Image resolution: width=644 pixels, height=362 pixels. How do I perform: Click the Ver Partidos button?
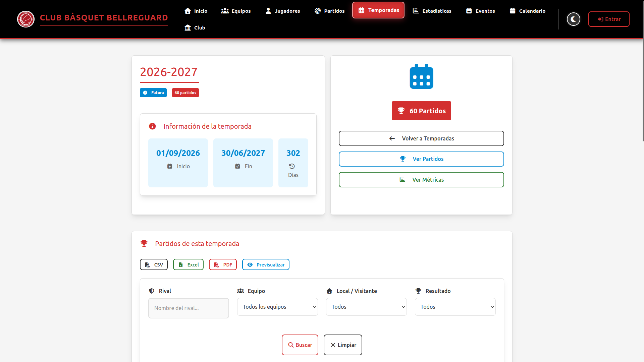tap(421, 159)
